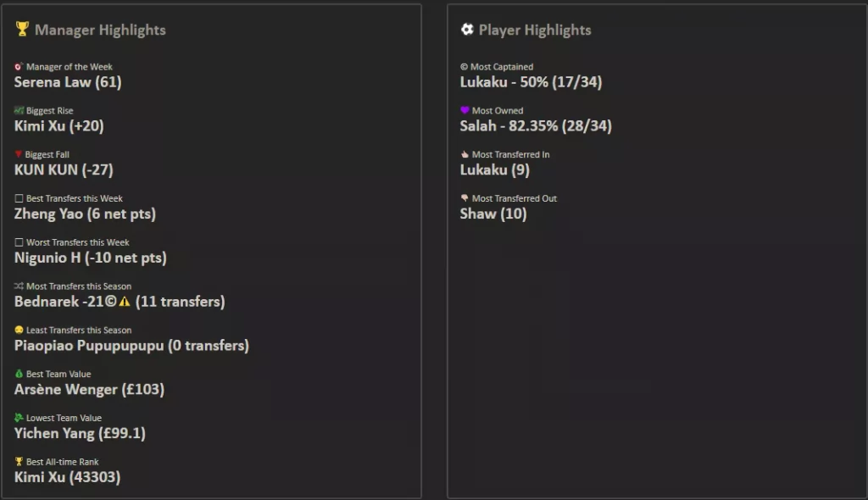Viewport: 868px width, 500px height.
Task: Open Zheng Yao's best transfers entry
Action: click(x=85, y=214)
